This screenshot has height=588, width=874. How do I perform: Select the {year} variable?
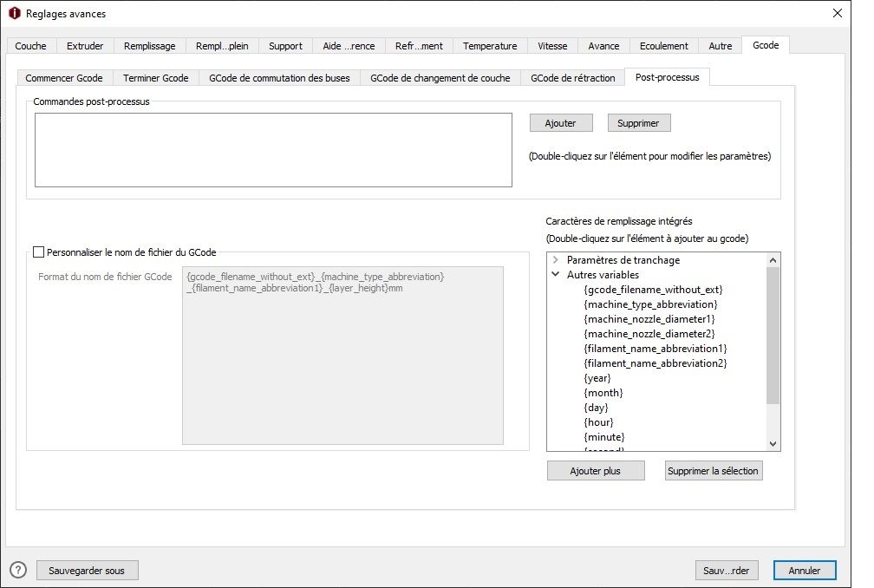click(x=597, y=378)
